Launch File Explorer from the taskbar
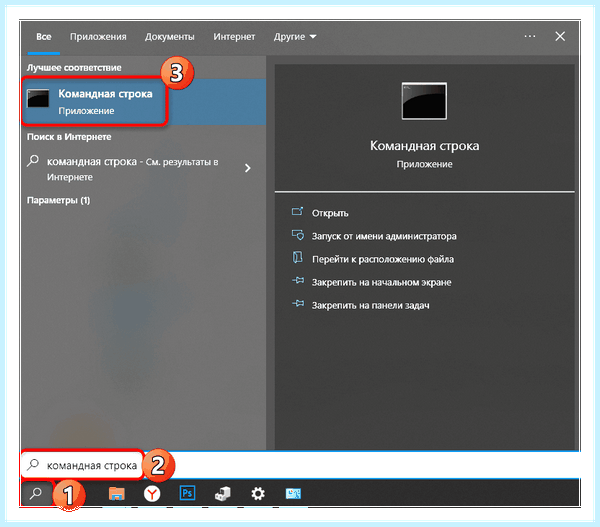The height and width of the screenshot is (527, 600). 117,494
